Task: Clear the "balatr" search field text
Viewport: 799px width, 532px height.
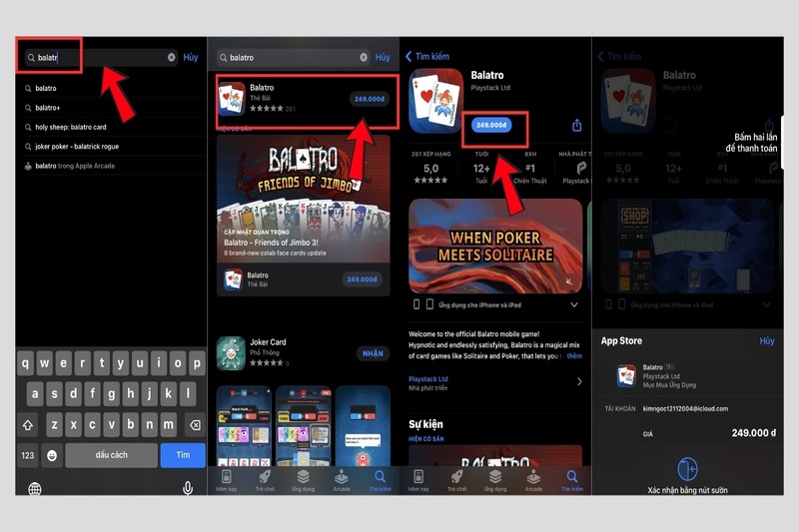Action: tap(171, 58)
